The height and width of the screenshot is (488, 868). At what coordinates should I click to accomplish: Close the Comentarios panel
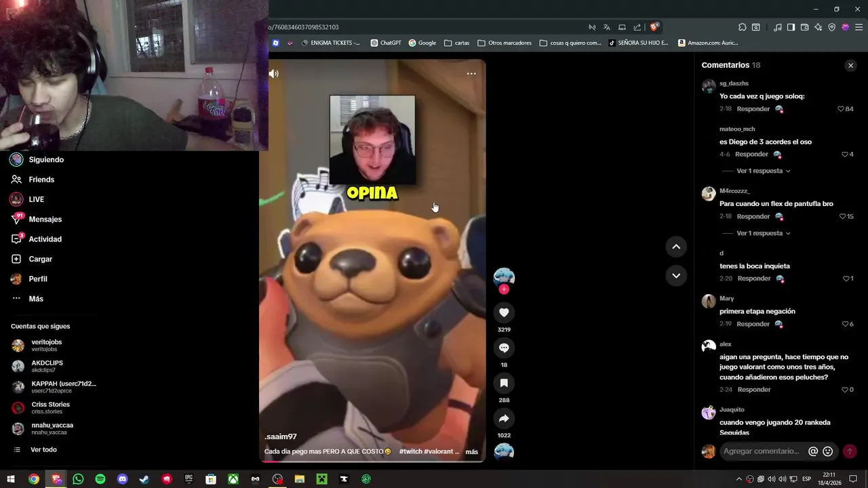[850, 66]
